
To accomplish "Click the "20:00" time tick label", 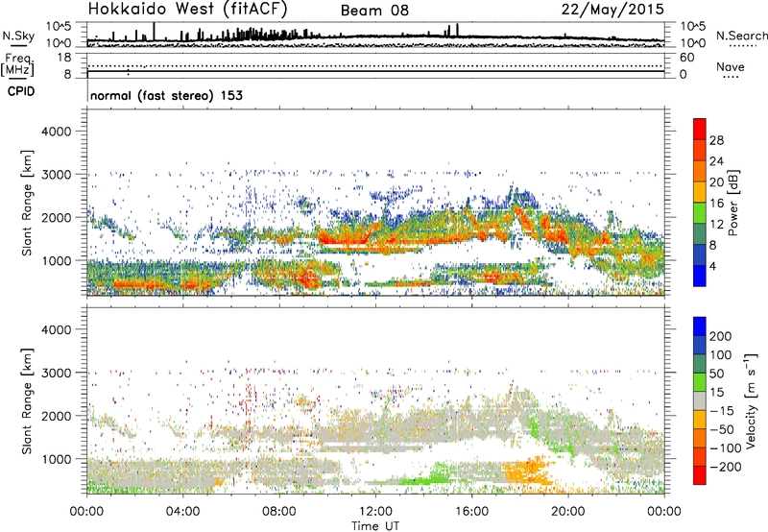I will 568,512.
